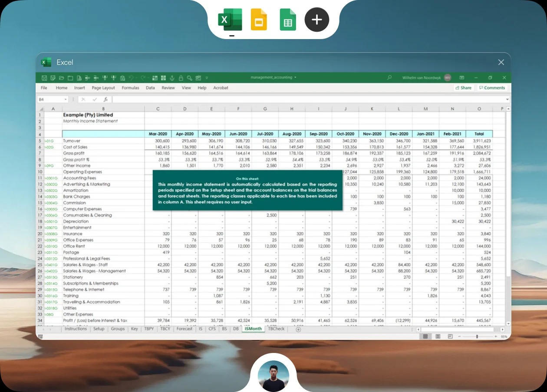The image size is (547, 392).
Task: Click the user profile picture at bottom
Action: 273,376
